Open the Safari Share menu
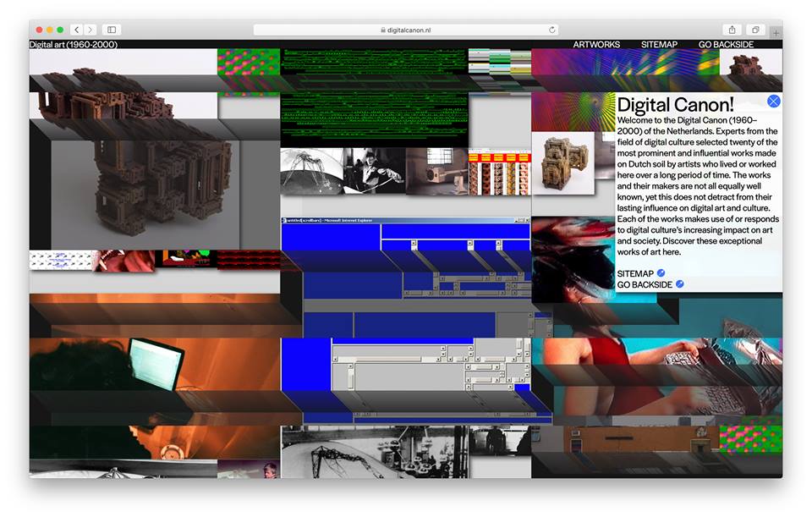This screenshot has height=517, width=812. tap(732, 30)
